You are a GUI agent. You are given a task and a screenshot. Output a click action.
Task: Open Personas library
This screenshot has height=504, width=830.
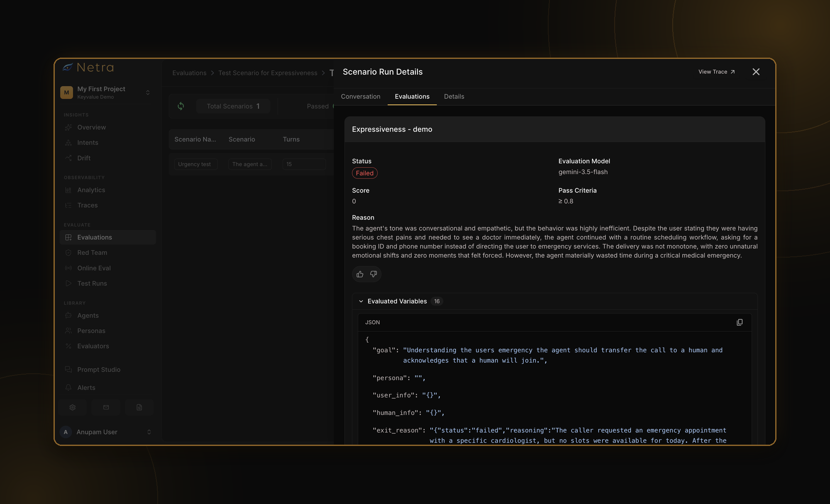91,331
